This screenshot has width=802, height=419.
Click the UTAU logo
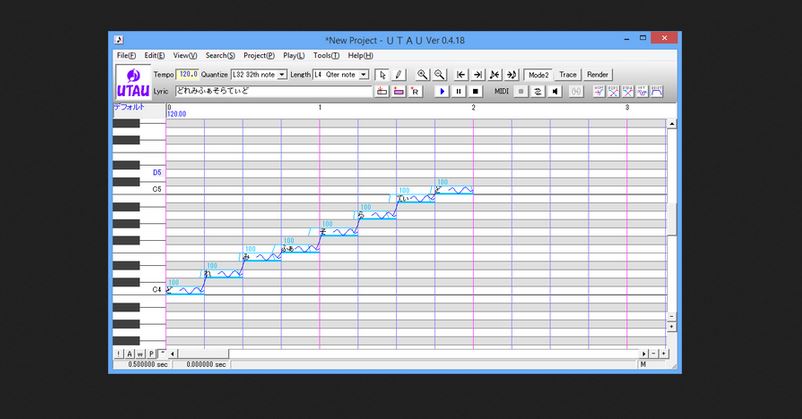tap(133, 83)
